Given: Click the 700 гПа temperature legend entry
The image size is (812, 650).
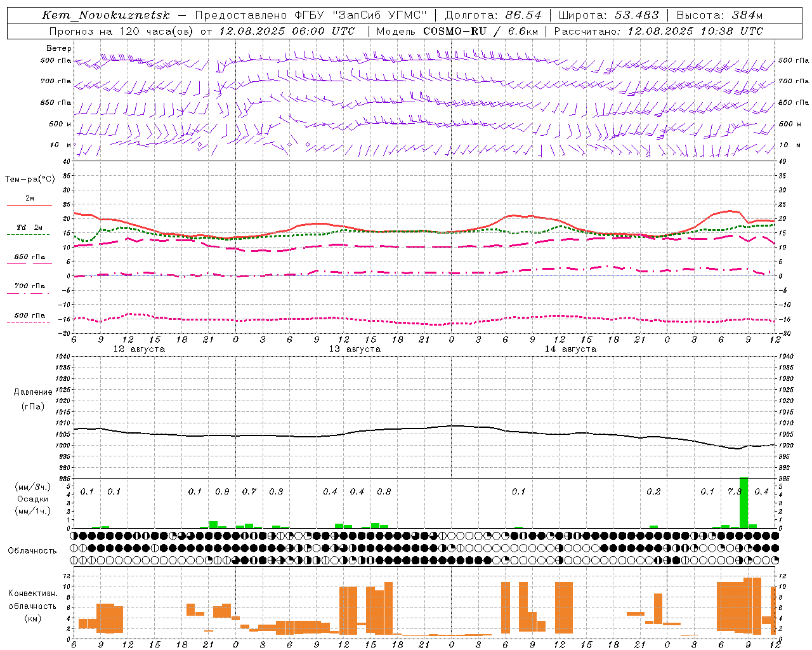Looking at the screenshot, I should (30, 286).
